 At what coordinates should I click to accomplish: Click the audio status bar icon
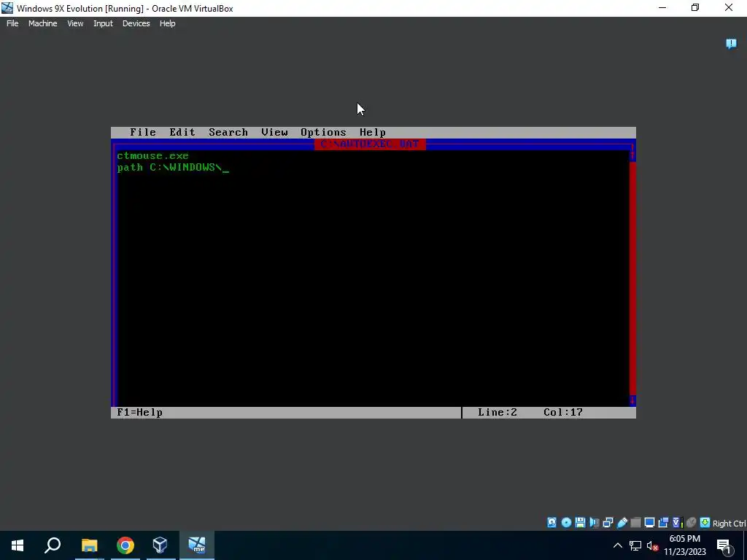(594, 523)
